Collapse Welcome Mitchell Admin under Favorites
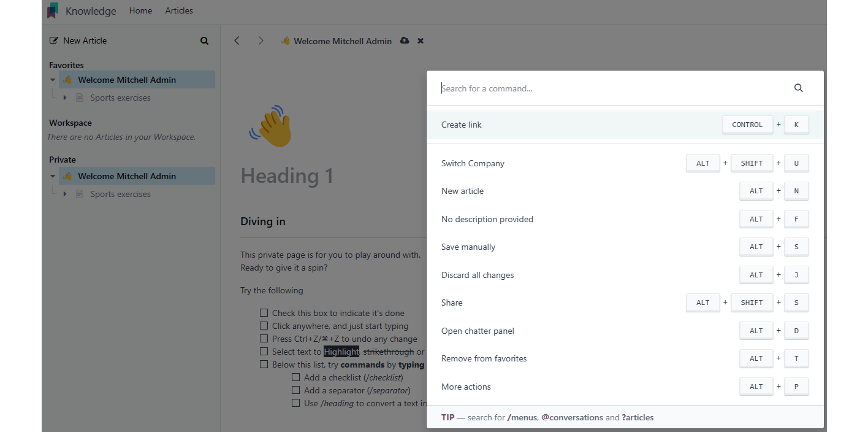This screenshot has height=432, width=868. click(x=53, y=80)
